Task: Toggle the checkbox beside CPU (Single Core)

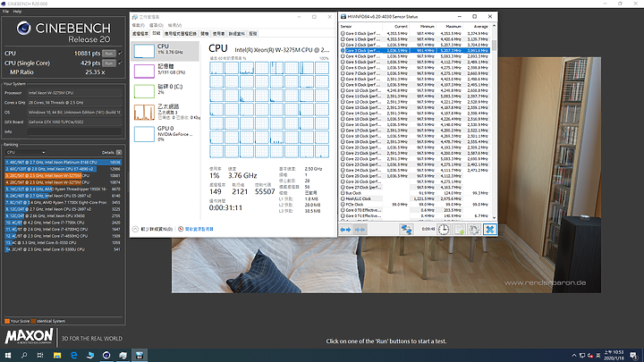Action: (x=120, y=63)
